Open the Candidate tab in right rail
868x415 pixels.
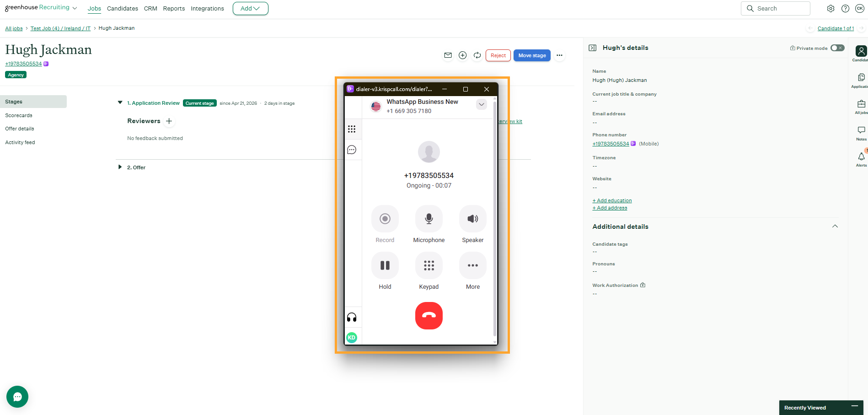pyautogui.click(x=861, y=54)
